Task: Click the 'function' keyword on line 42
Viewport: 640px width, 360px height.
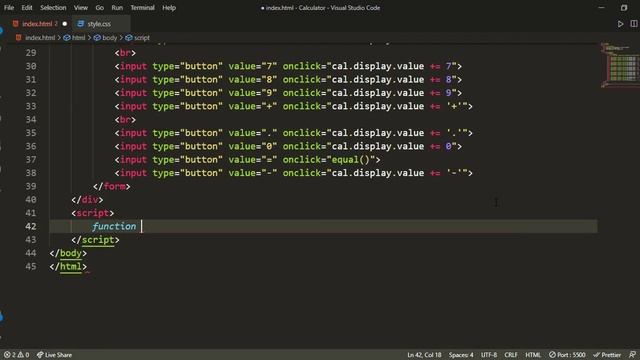Action: pyautogui.click(x=114, y=226)
